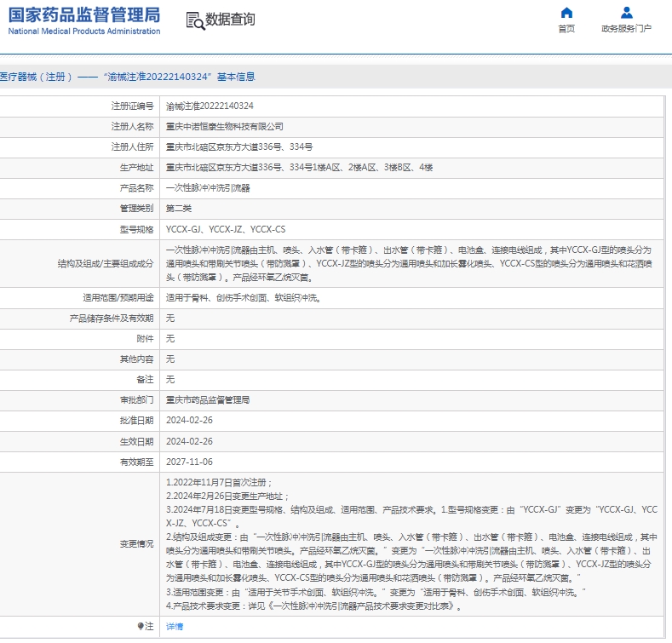This screenshot has height=643, width=672.
Task: Click the 数据查询 heading text
Action: pyautogui.click(x=230, y=20)
